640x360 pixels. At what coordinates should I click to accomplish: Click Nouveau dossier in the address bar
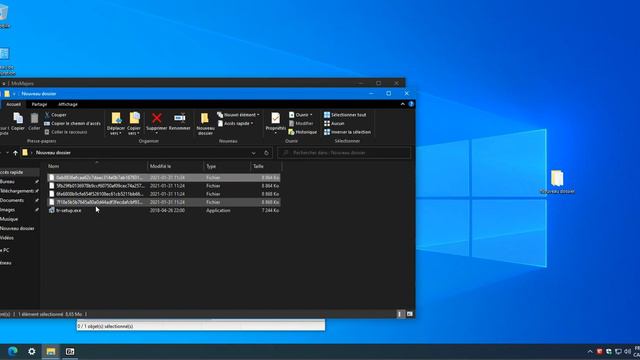[53, 153]
